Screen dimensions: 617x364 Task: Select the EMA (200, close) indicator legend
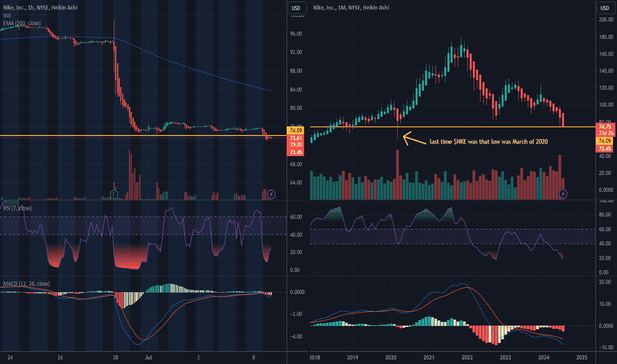point(22,23)
